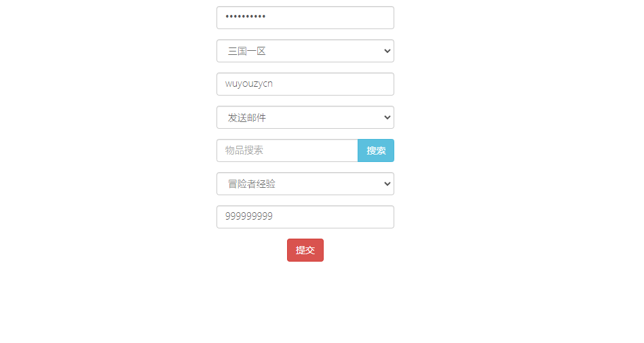Click the wuyouzycn text in the field
The height and width of the screenshot is (343, 644).
pyautogui.click(x=249, y=84)
